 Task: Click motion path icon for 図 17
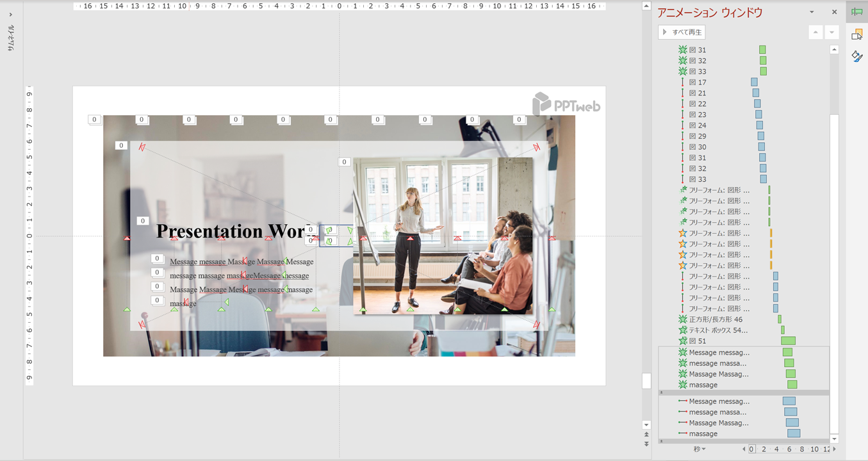683,83
